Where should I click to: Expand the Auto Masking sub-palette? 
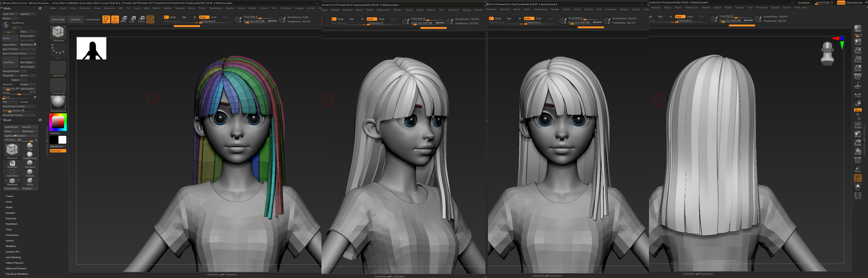pos(13,257)
